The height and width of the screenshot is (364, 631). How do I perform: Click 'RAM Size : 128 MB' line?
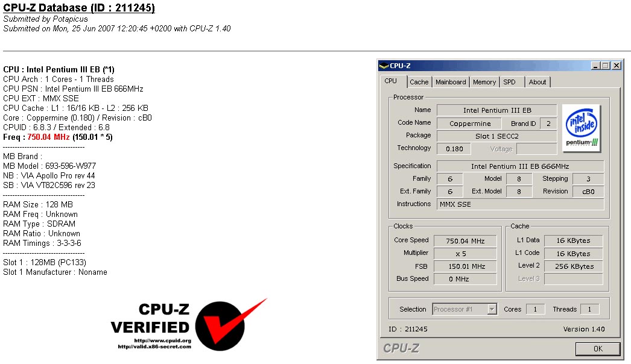click(38, 205)
